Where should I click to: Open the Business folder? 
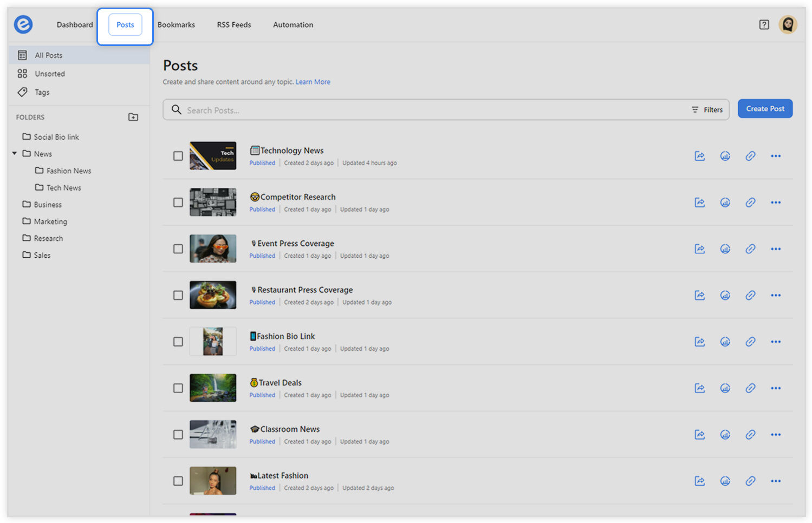[42, 205]
